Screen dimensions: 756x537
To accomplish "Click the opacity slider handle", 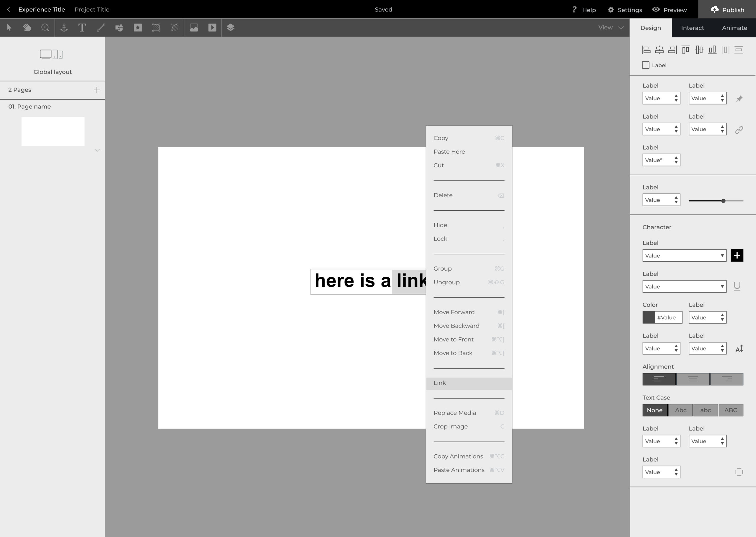I will (x=723, y=201).
